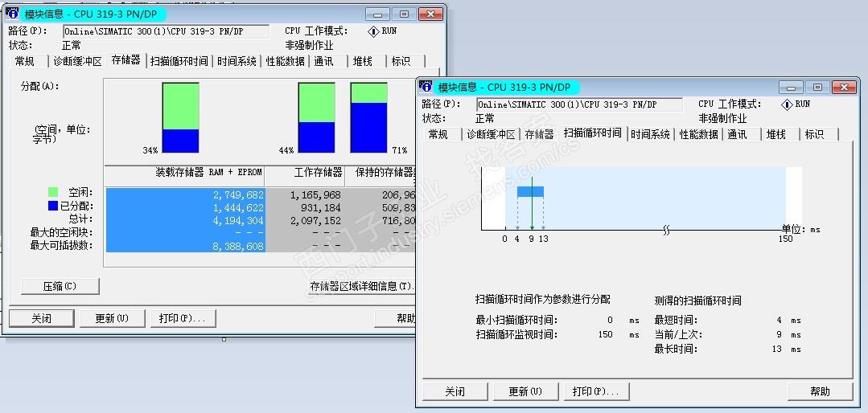Viewport: 868px width, 413px height.
Task: Open 时间系统 tab in the right window
Action: point(651,134)
